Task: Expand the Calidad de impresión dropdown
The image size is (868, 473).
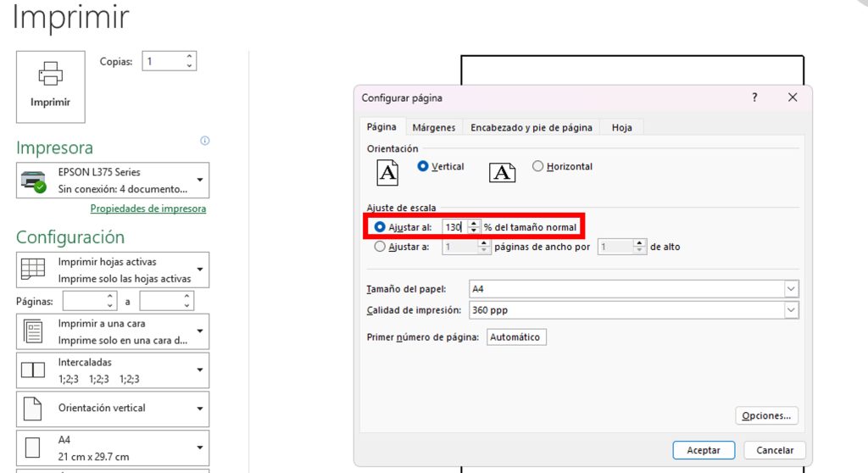Action: (791, 310)
